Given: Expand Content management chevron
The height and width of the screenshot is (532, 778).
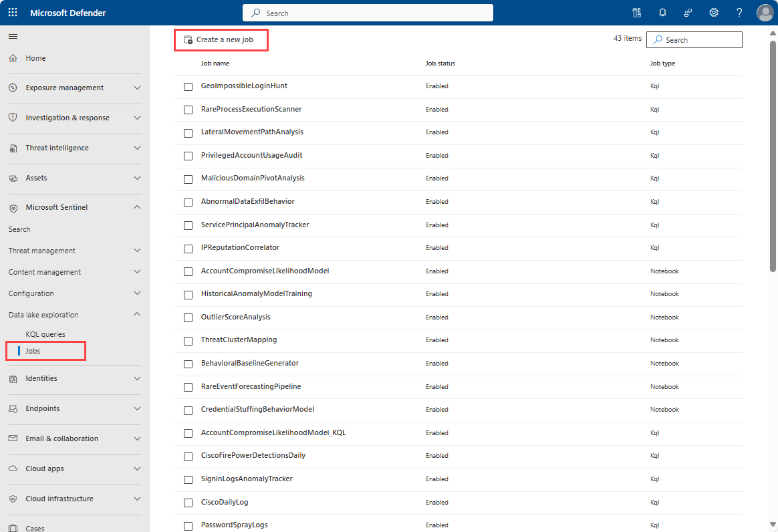Looking at the screenshot, I should tap(138, 272).
